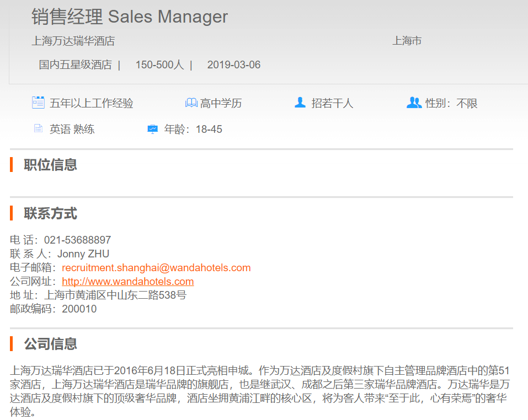Image resolution: width=528 pixels, height=420 pixels.
Task: Click the open book icon beside 高中学历
Action: pyautogui.click(x=191, y=103)
